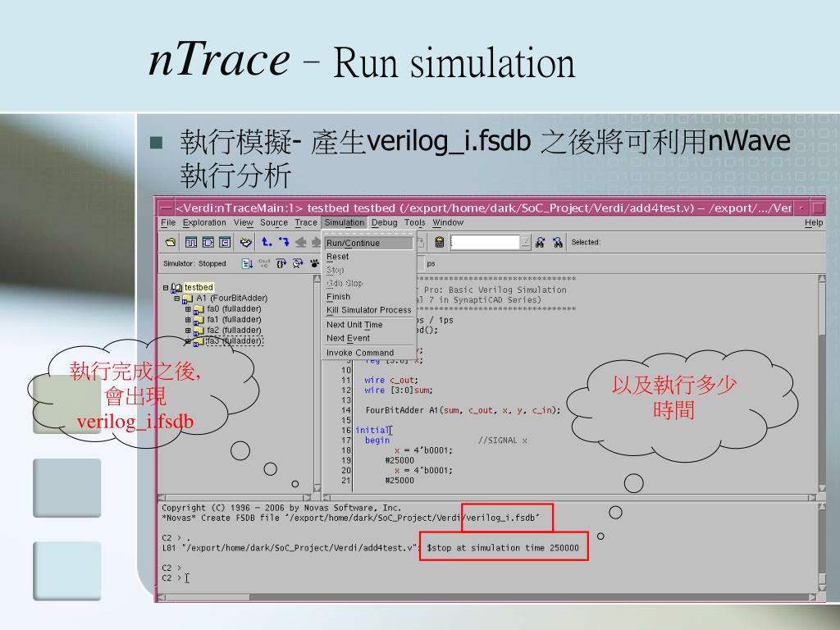The width and height of the screenshot is (840, 630).
Task: Open the Window menu
Action: click(448, 222)
